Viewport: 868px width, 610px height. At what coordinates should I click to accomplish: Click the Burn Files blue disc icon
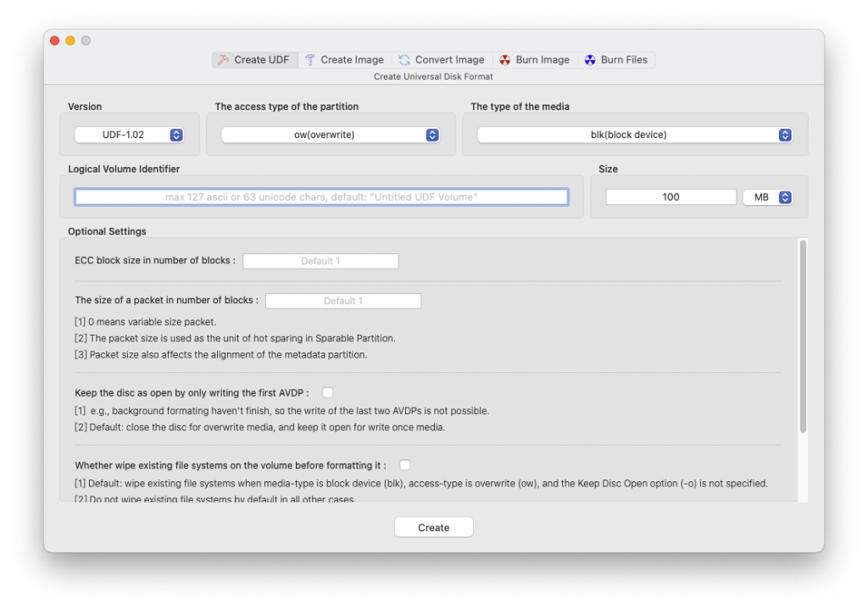click(x=590, y=60)
